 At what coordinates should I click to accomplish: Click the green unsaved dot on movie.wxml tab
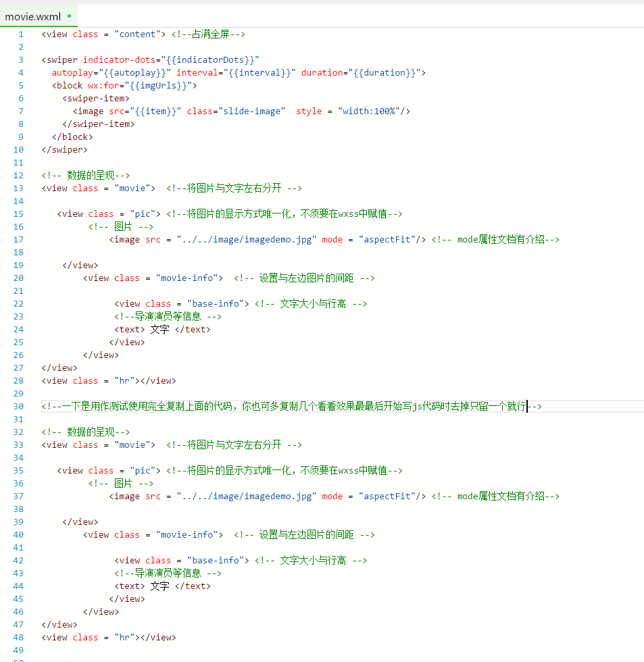coord(70,16)
